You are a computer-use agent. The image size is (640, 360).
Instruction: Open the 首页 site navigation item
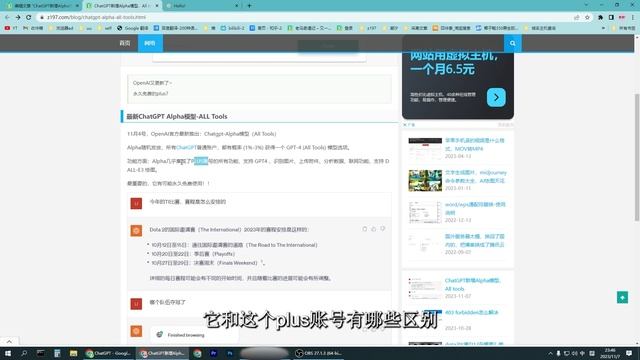coord(125,43)
